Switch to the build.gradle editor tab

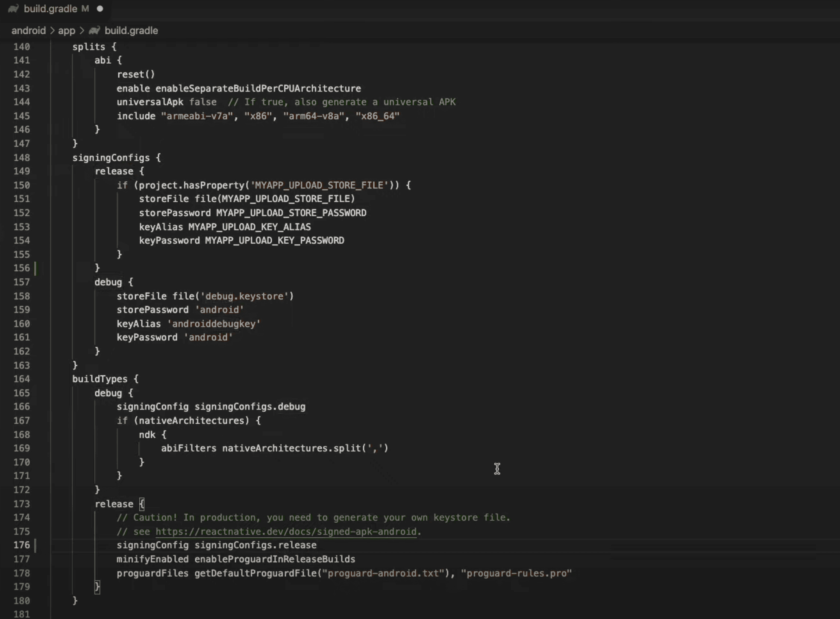(51, 9)
